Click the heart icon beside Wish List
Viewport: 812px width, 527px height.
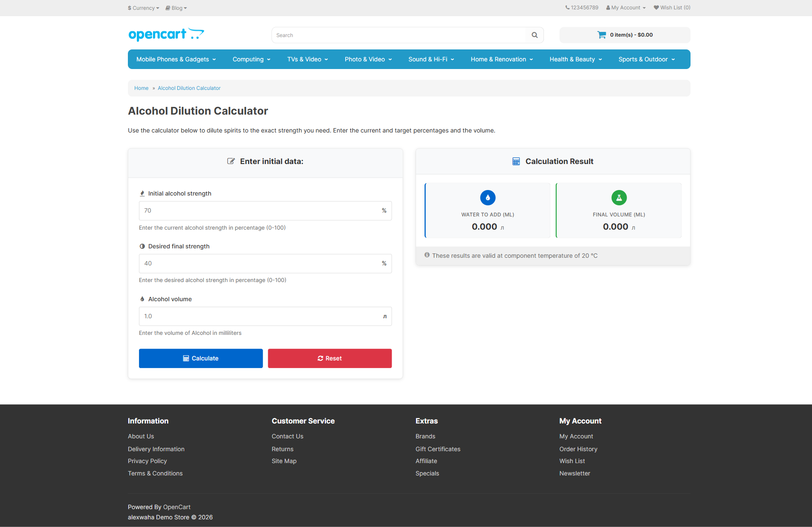(x=656, y=8)
